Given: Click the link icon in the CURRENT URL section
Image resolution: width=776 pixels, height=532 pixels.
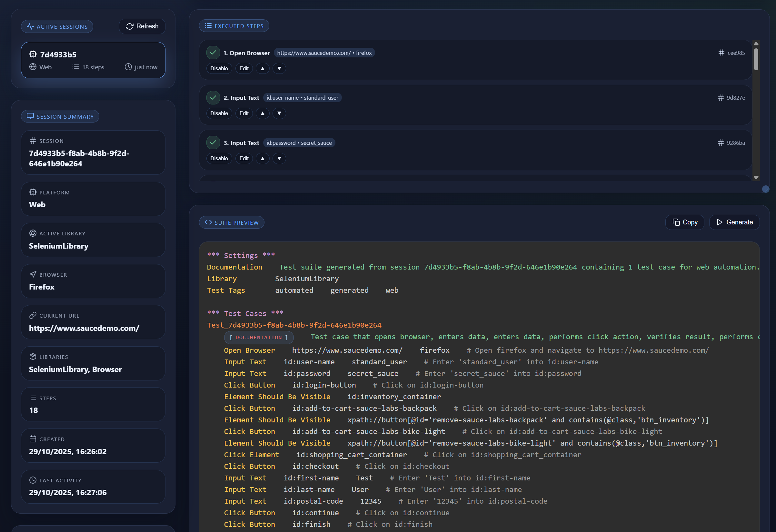Looking at the screenshot, I should (x=33, y=315).
